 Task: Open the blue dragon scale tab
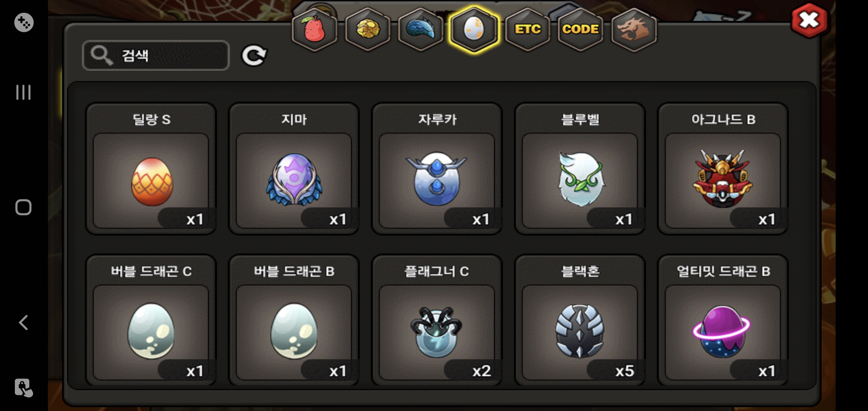pos(421,29)
